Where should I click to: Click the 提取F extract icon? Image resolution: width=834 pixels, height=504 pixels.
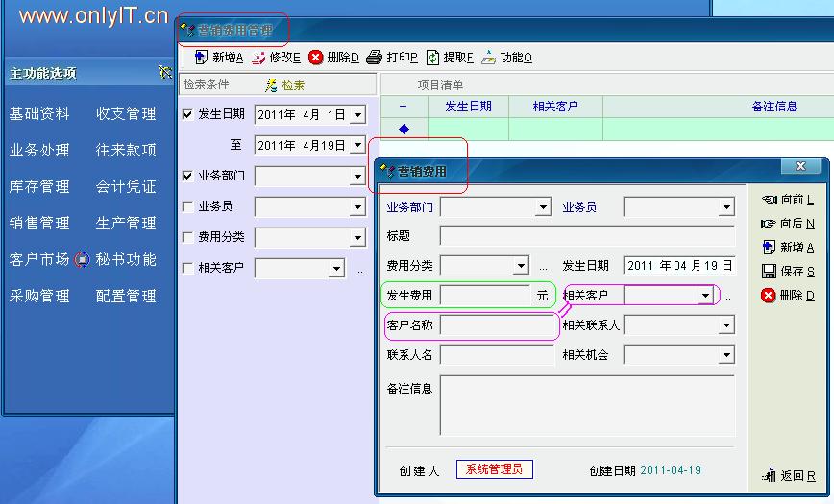(x=433, y=58)
